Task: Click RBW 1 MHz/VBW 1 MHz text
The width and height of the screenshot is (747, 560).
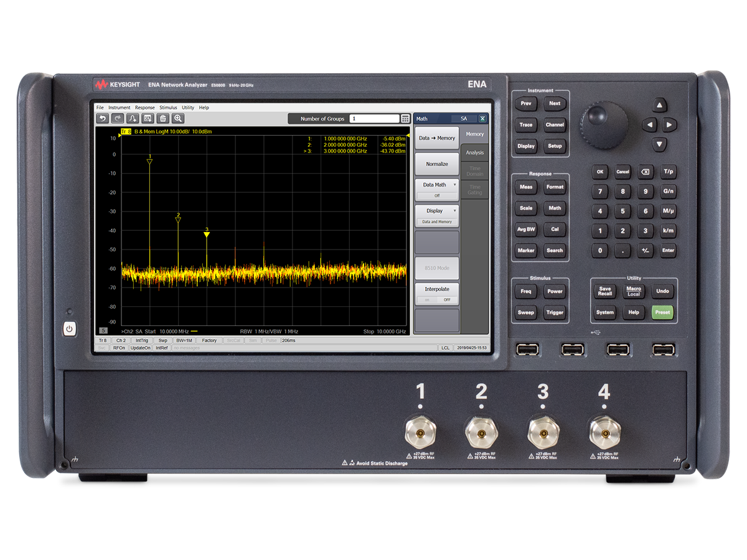Action: coord(269,332)
